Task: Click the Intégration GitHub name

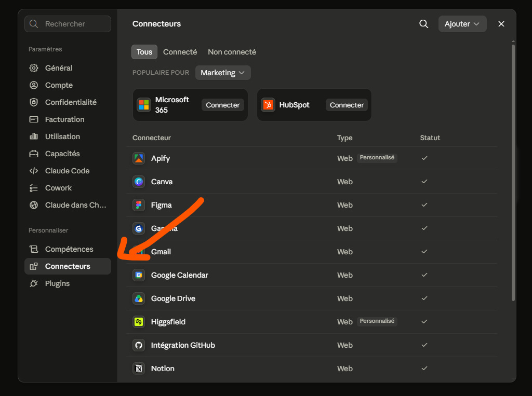Action: coord(183,345)
